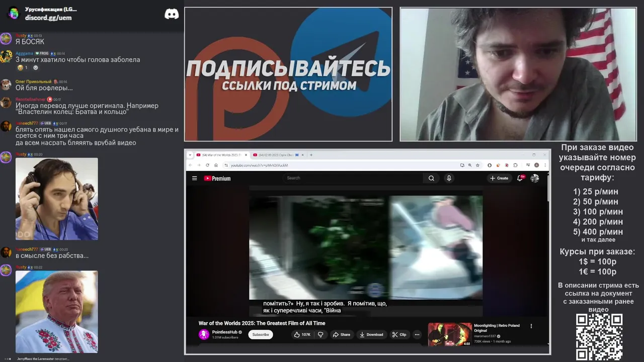The image size is (644, 362).
Task: Open more actions ellipsis under video
Action: pos(417,334)
